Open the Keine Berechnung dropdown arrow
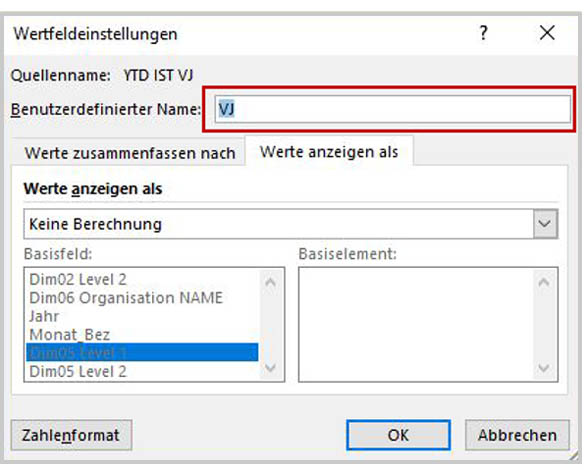This screenshot has height=470, width=587. pos(545,224)
